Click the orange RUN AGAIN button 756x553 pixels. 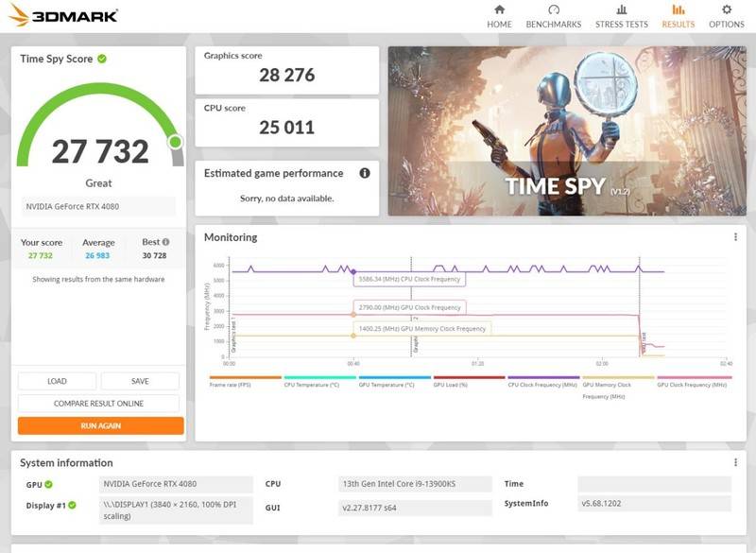click(x=101, y=425)
